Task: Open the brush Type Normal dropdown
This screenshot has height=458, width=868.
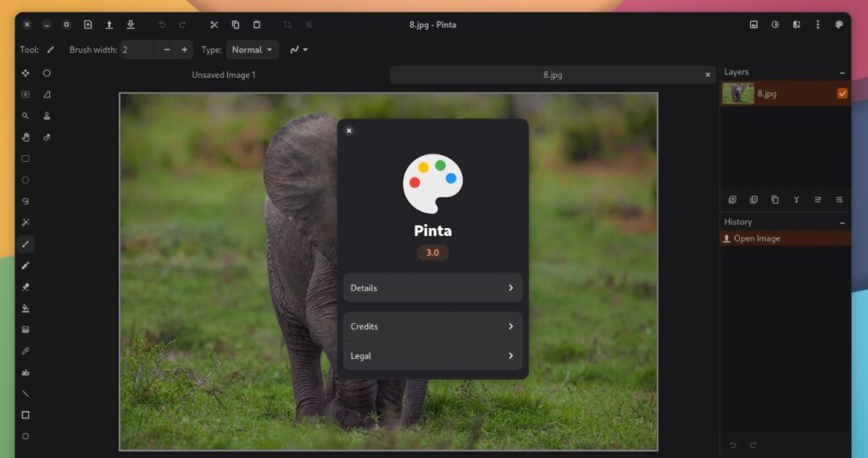Action: (x=252, y=50)
